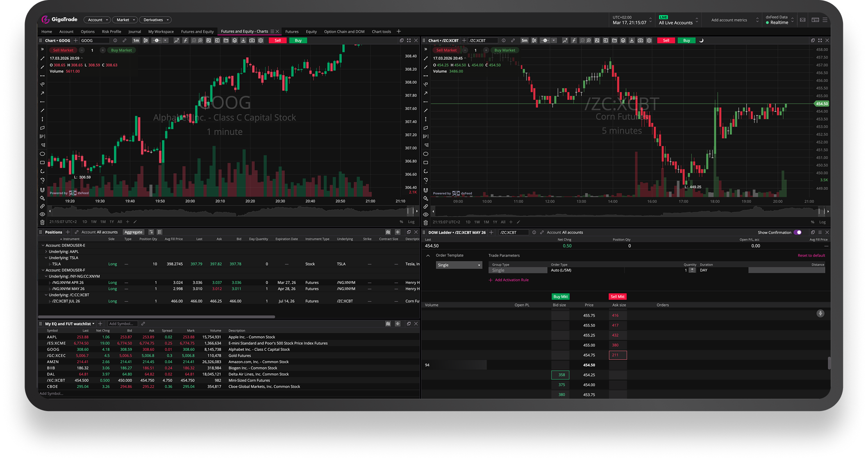
Task: Open the Risk Profile tab
Action: (111, 32)
